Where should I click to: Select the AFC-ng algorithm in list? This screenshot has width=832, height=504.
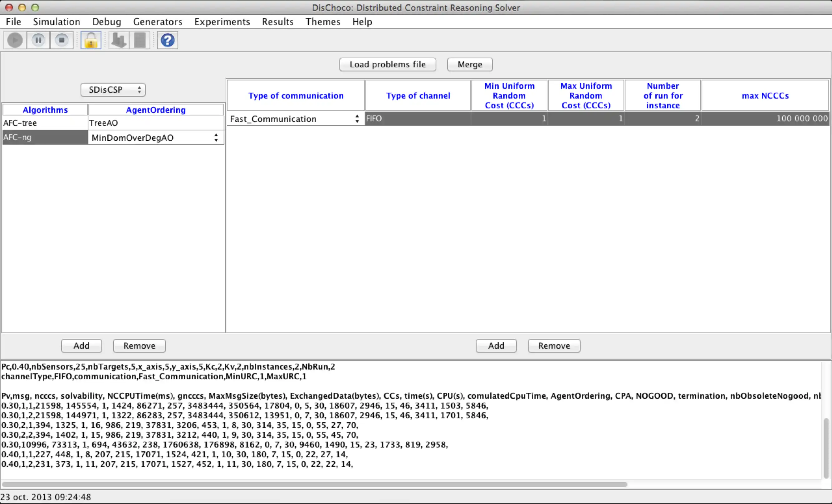pos(18,137)
